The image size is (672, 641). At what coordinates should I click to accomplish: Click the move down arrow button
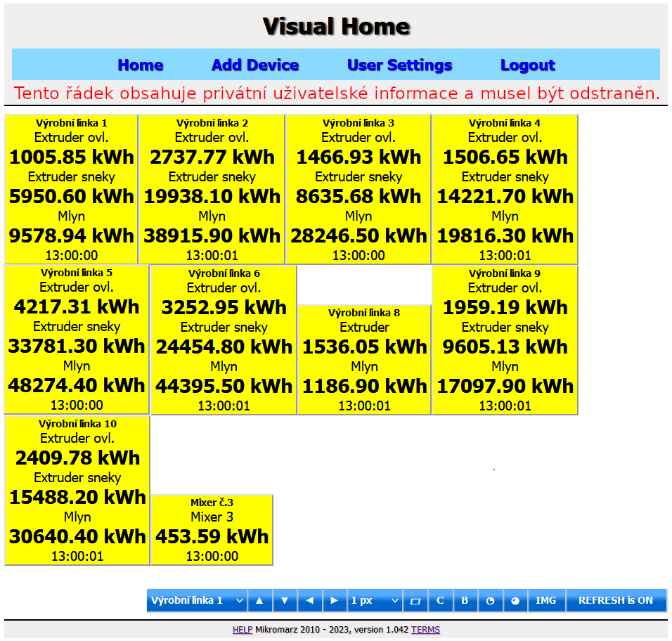click(x=285, y=600)
